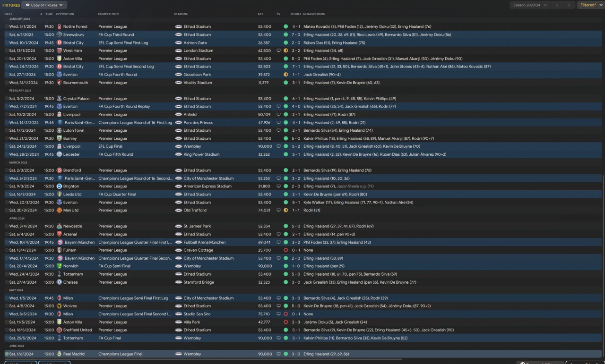Click the TV icon on the West Ham fixture
605x364 pixels.
[x=278, y=51]
